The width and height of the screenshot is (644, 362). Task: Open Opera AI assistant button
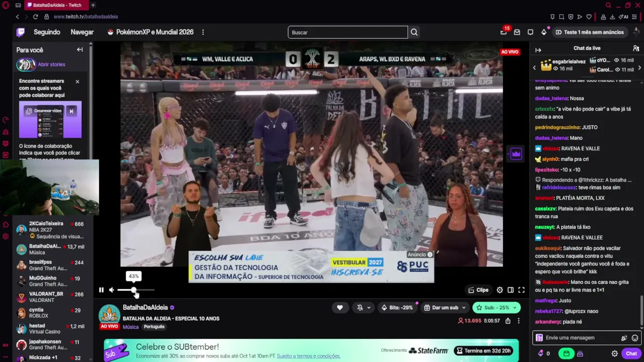tap(624, 17)
